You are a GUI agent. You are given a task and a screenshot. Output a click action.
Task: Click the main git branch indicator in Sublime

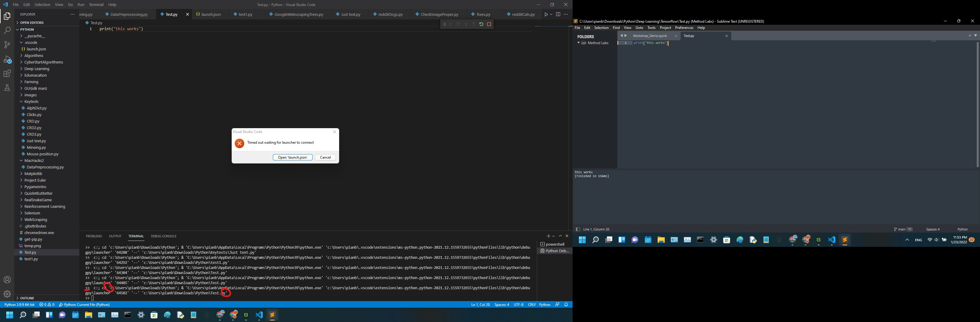[903, 229]
